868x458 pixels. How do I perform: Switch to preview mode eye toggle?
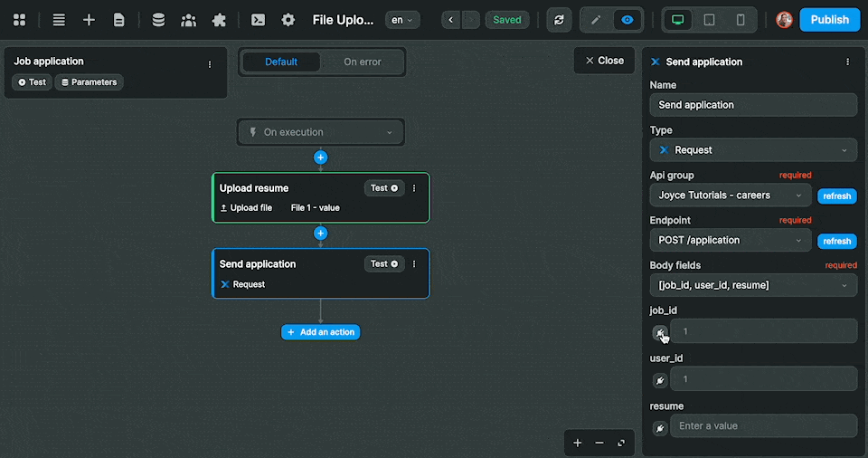point(627,20)
